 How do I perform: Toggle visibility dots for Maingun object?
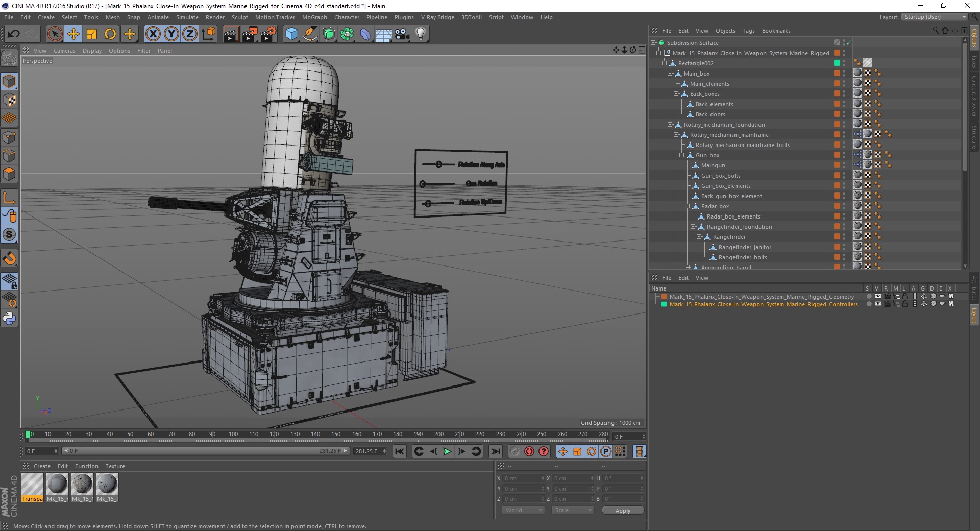pos(844,165)
